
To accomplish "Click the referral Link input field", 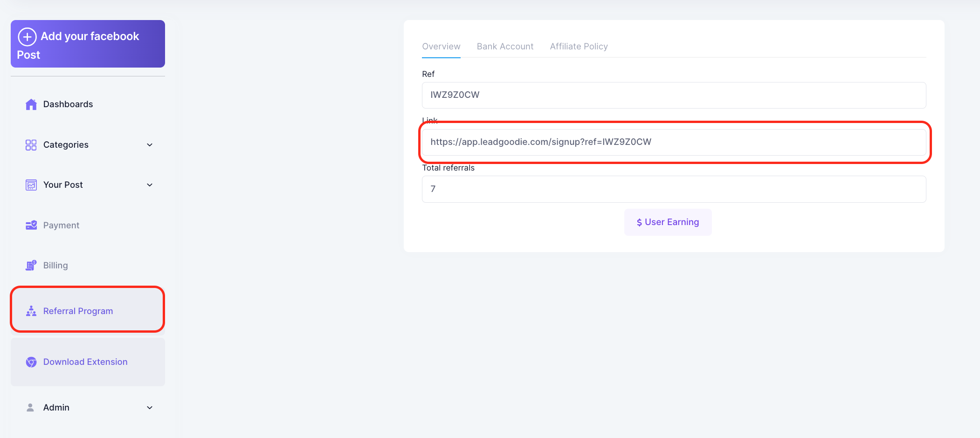I will 673,142.
